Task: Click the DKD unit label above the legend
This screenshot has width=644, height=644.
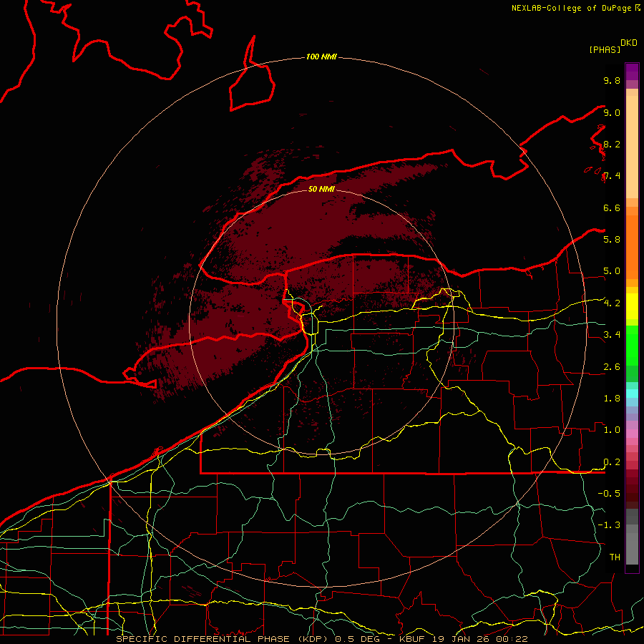Action: coord(629,43)
